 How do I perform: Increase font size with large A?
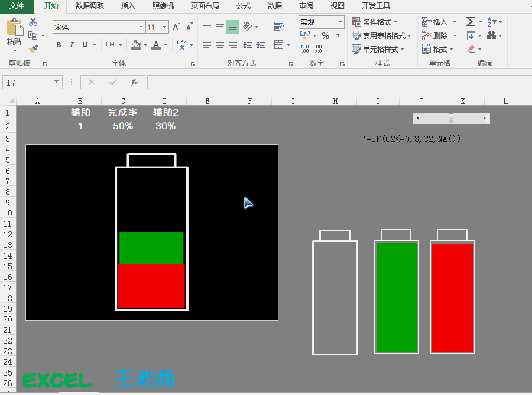pyautogui.click(x=176, y=27)
